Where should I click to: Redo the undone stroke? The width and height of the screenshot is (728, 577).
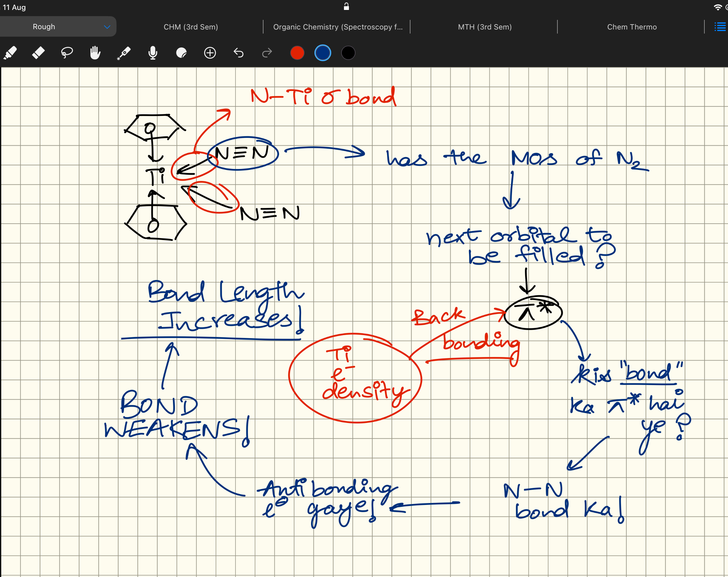[267, 53]
